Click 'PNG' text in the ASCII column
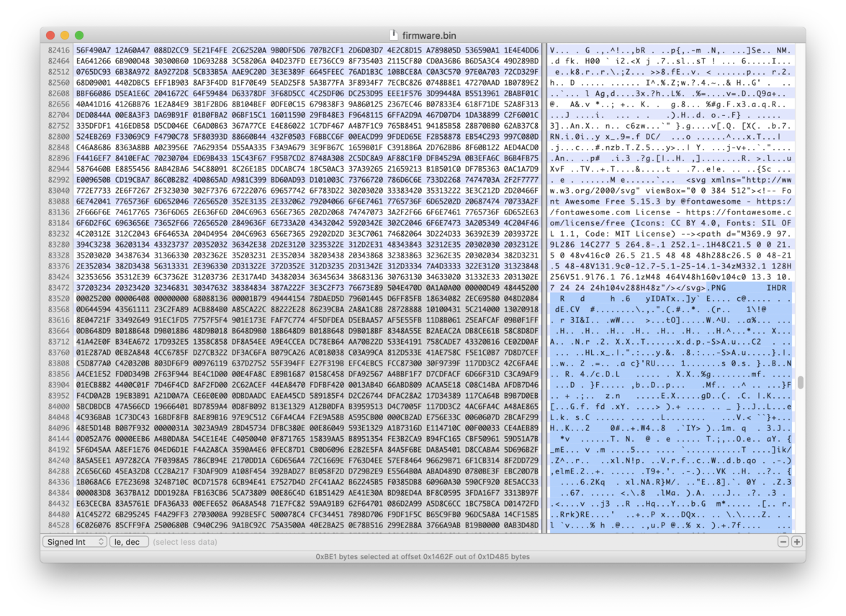 pos(717,288)
